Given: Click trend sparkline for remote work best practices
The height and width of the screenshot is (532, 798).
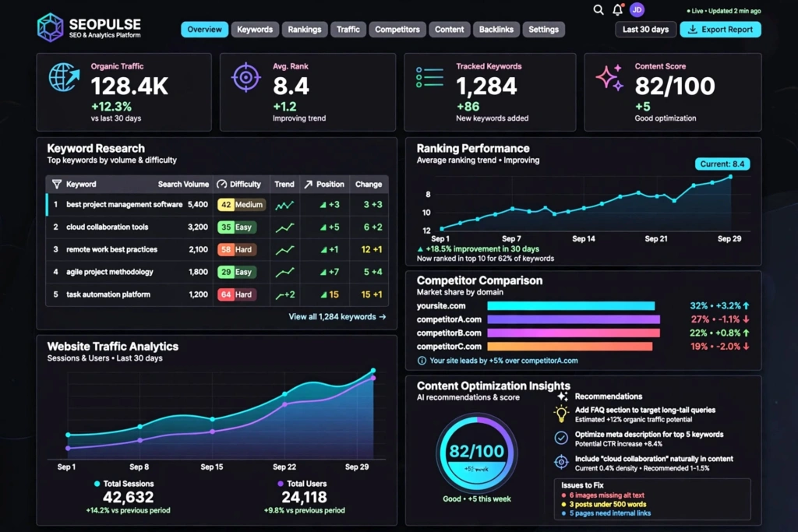Looking at the screenshot, I should pos(284,250).
